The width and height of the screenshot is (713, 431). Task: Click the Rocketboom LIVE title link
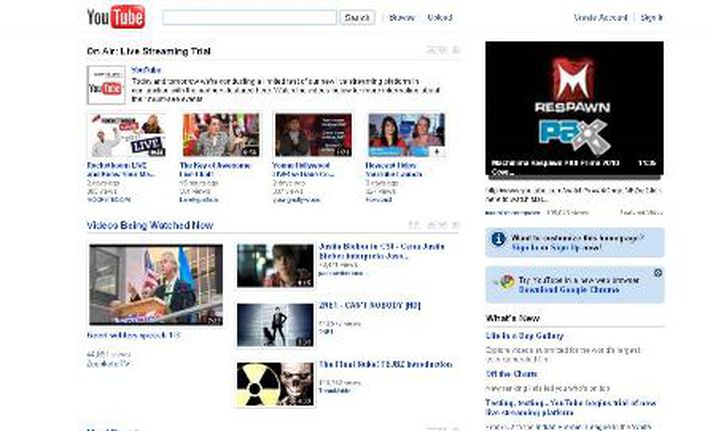(121, 170)
